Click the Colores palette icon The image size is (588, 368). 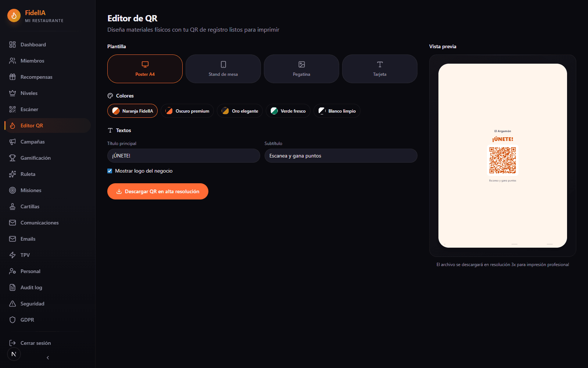coord(110,96)
